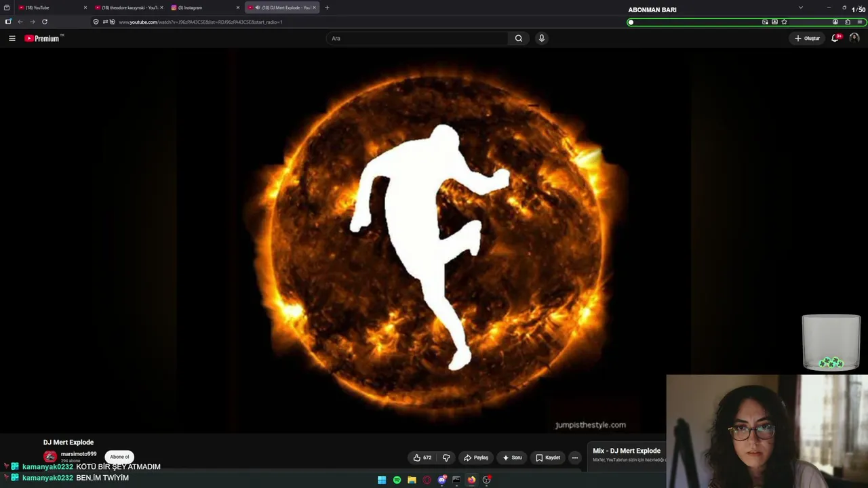
Task: Open the list all tabs dropdown
Action: coord(801,7)
